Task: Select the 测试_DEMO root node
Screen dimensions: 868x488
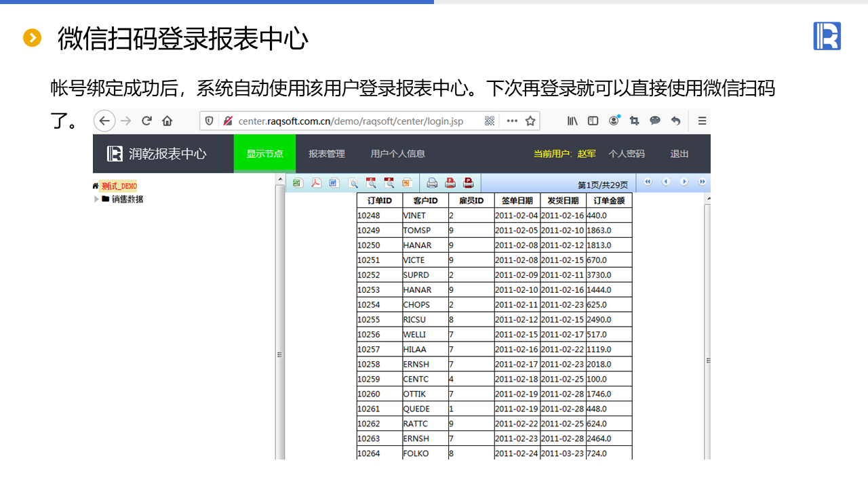Action: coord(119,186)
